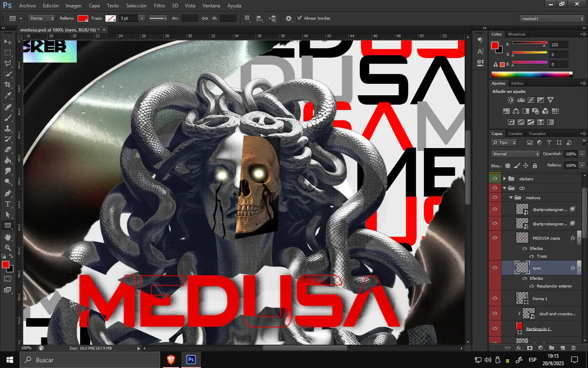Screen dimensions: 588x368
Task: Click the foreground color swatch in toolbox
Action: (6, 264)
